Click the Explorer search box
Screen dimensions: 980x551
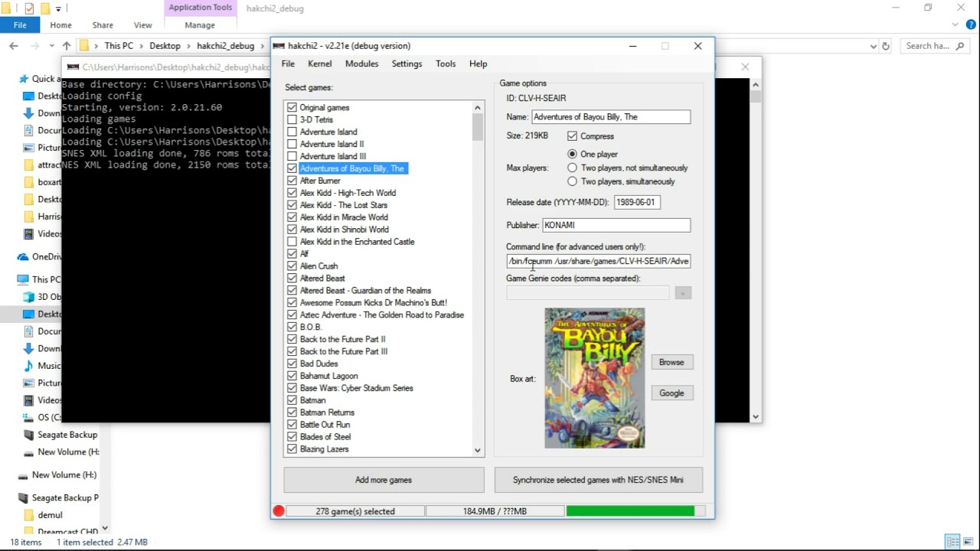pyautogui.click(x=935, y=46)
